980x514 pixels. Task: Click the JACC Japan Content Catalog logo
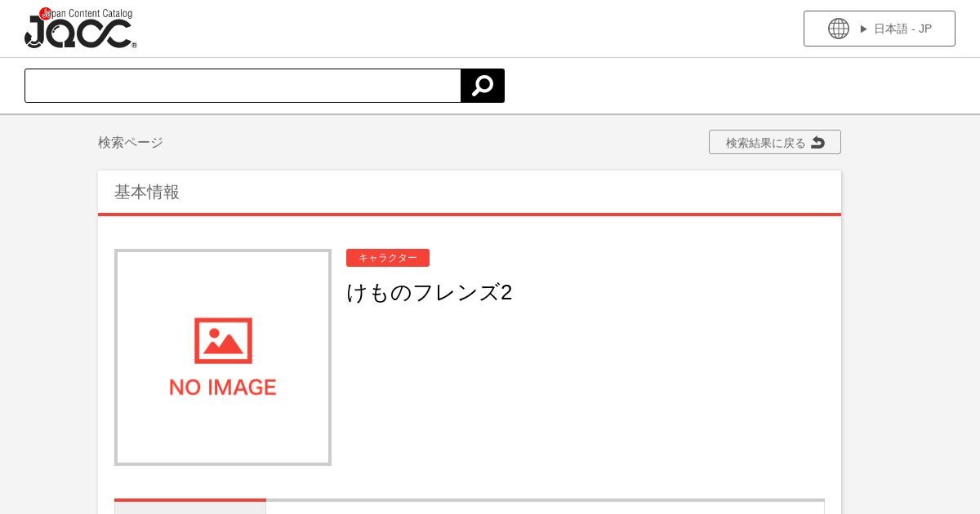coord(80,29)
